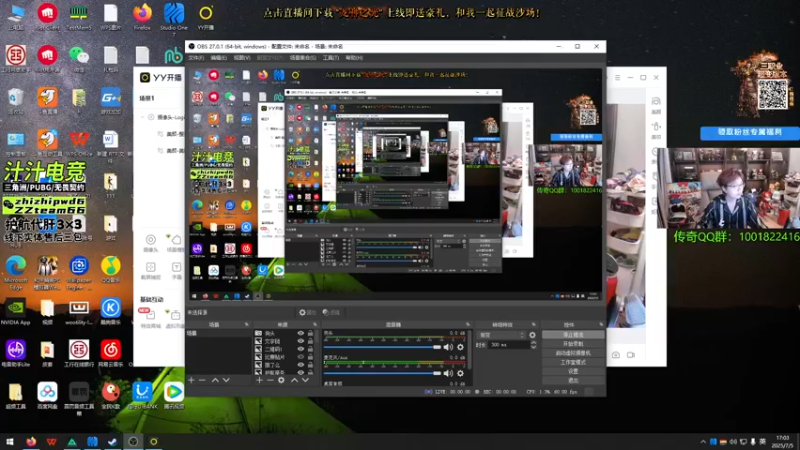This screenshot has width=800, height=450.
Task: Launch Studio One desktop shortcut
Action: tap(174, 18)
